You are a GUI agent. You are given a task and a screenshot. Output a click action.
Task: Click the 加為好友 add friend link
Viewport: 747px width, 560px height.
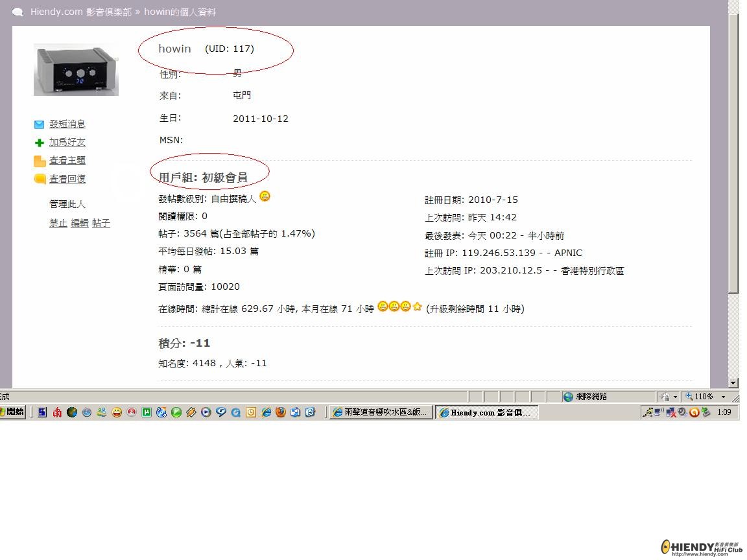(x=67, y=142)
